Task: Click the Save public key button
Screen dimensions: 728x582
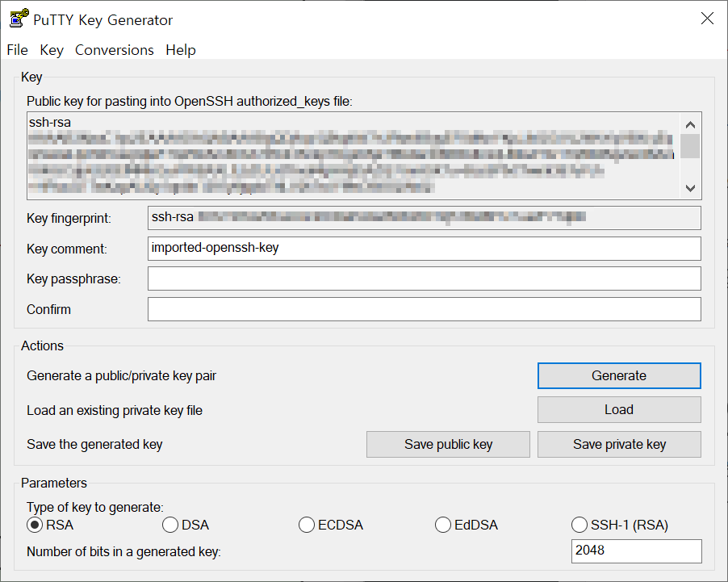Action: point(448,444)
